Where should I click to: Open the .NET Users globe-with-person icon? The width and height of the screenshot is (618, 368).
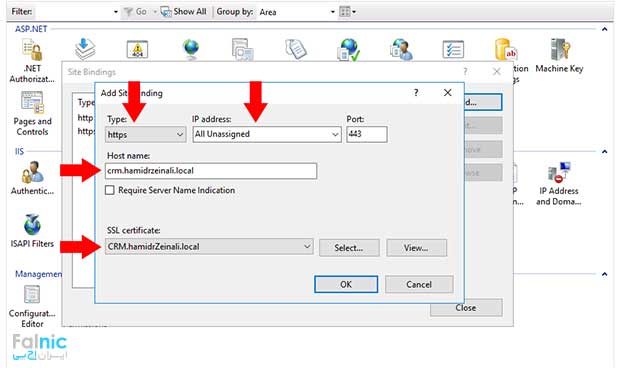coord(401,49)
